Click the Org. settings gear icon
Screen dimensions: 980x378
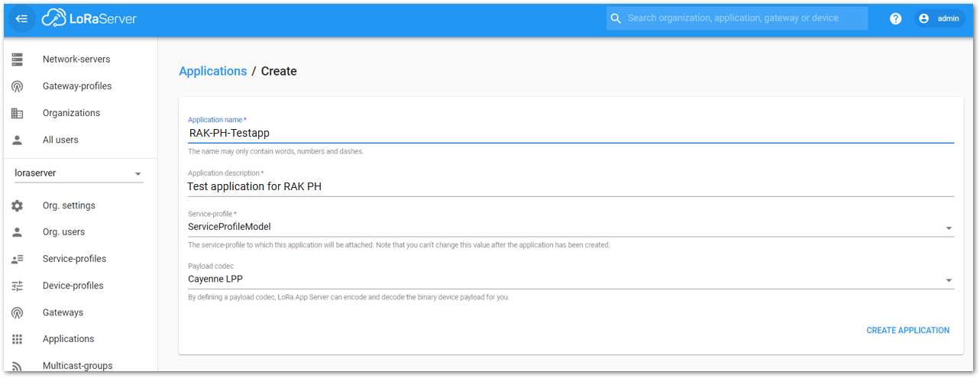pyautogui.click(x=18, y=205)
